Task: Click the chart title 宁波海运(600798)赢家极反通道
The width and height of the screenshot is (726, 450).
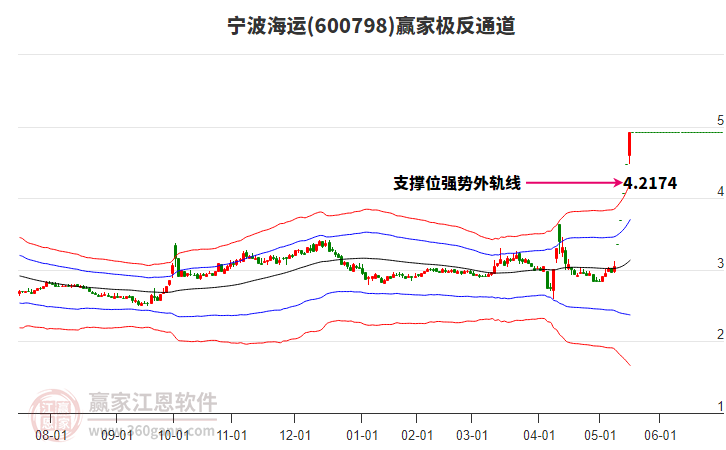Action: tap(371, 26)
